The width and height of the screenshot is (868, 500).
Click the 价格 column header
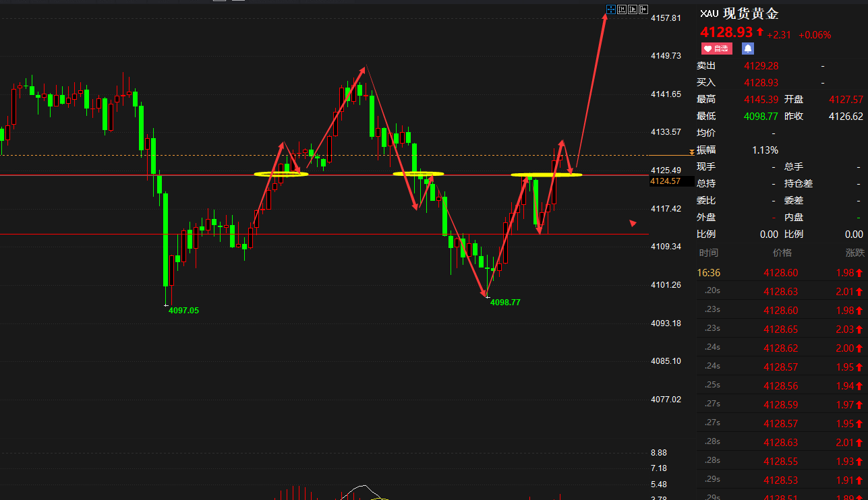[782, 253]
